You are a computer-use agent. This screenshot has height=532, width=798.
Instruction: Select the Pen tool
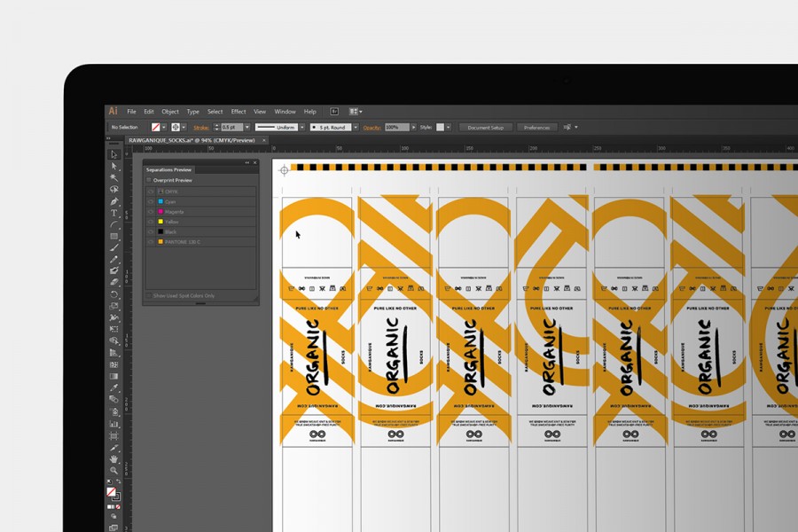[x=114, y=201]
